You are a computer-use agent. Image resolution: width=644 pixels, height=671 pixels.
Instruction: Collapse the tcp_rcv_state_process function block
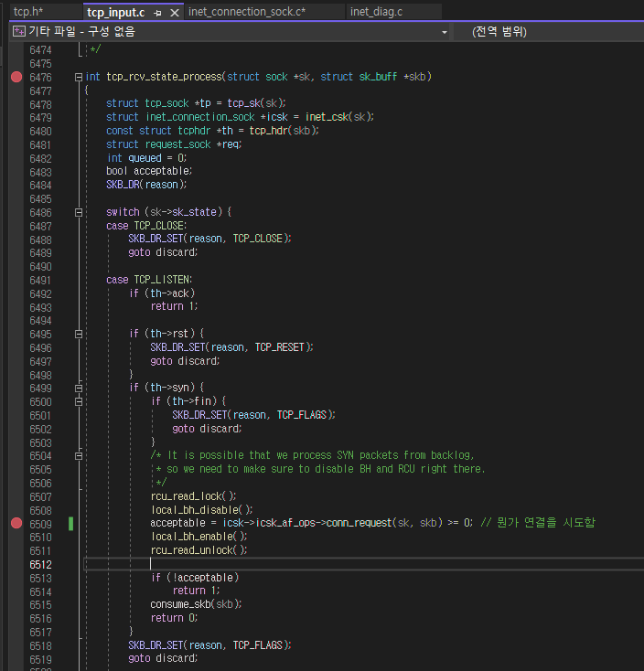coord(79,78)
